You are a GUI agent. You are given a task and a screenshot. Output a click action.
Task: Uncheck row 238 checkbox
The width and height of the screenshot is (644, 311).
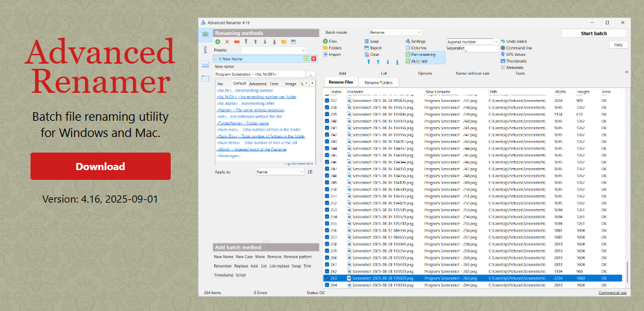(327, 107)
